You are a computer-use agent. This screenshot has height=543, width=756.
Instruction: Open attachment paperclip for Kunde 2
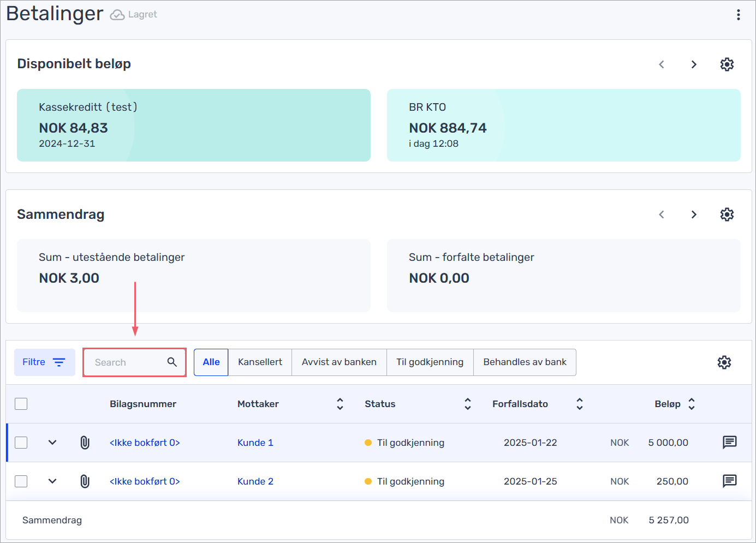point(85,481)
